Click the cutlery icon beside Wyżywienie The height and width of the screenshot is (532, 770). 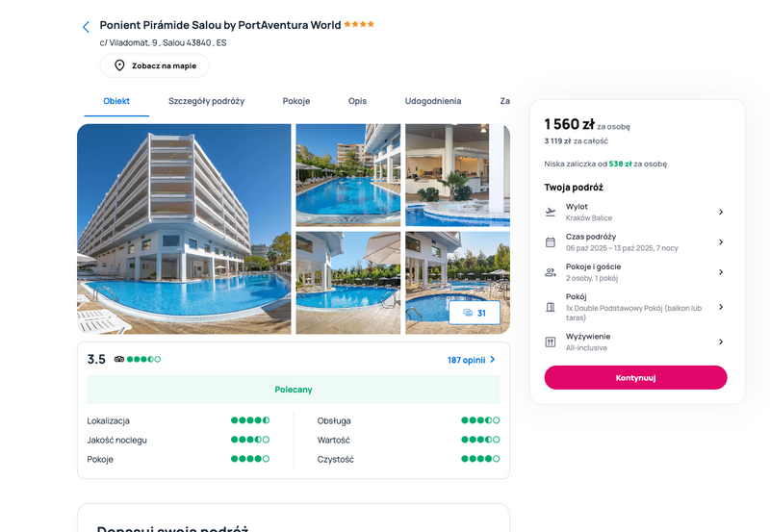[551, 342]
